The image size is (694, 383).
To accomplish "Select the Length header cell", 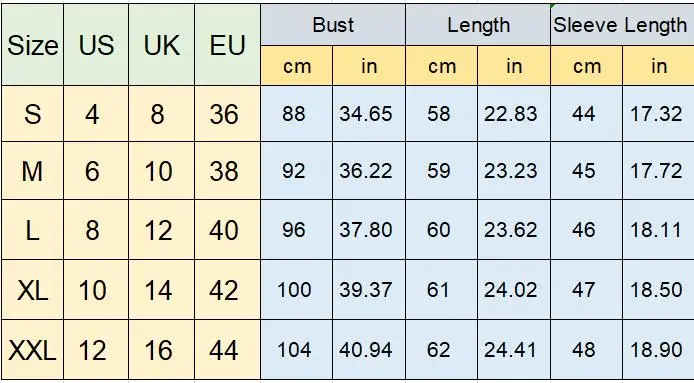I will coord(478,25).
